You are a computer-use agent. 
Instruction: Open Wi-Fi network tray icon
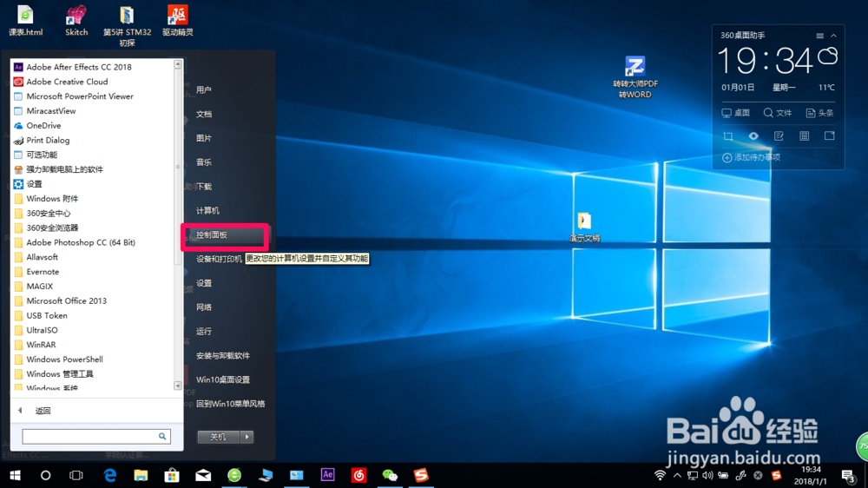[x=660, y=475]
